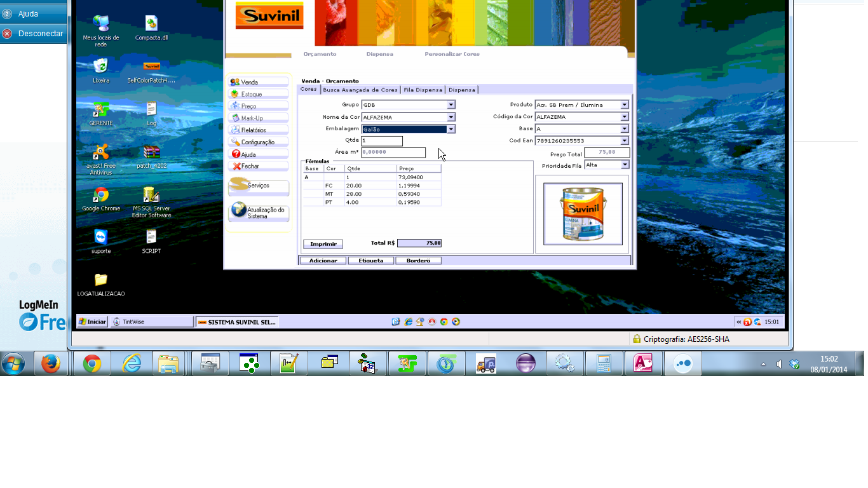
Task: Expand the Código da Cor dropdown
Action: click(625, 117)
